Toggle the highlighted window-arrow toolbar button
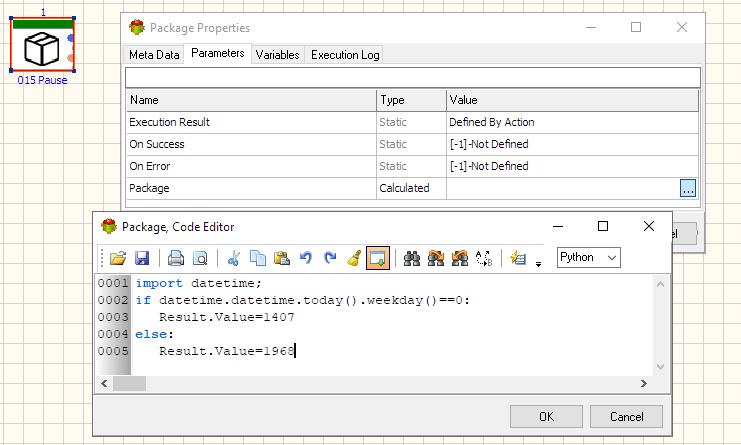Viewport: 741px width, 445px height. point(378,258)
